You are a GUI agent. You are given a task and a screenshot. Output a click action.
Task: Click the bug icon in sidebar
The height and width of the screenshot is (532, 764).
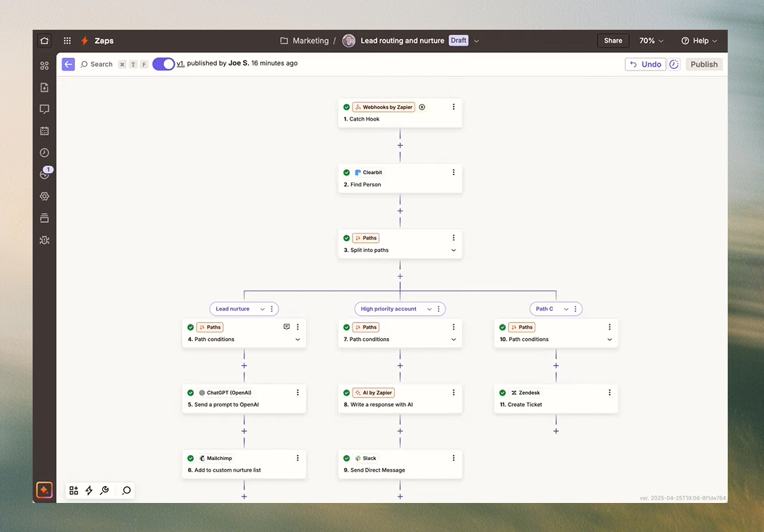(44, 240)
